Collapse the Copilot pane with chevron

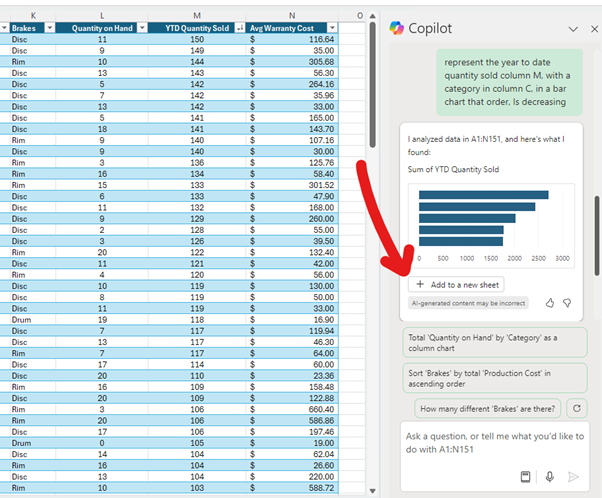tap(573, 29)
